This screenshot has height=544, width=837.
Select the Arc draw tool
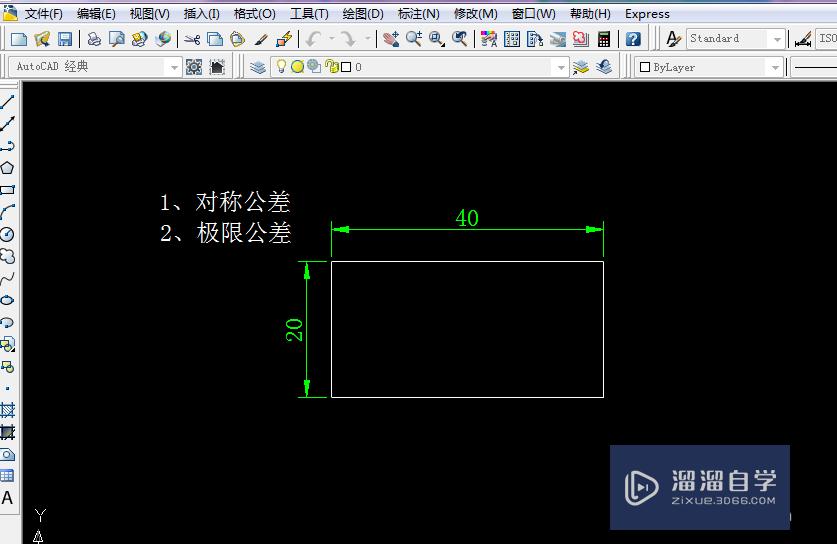(7, 212)
